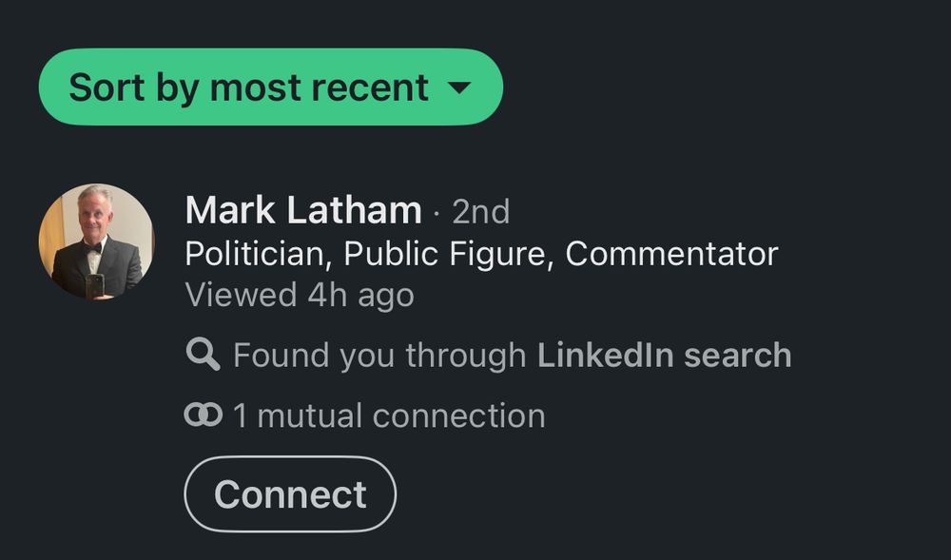Connect with Mark Latham
The height and width of the screenshot is (560, 951).
pyautogui.click(x=290, y=494)
